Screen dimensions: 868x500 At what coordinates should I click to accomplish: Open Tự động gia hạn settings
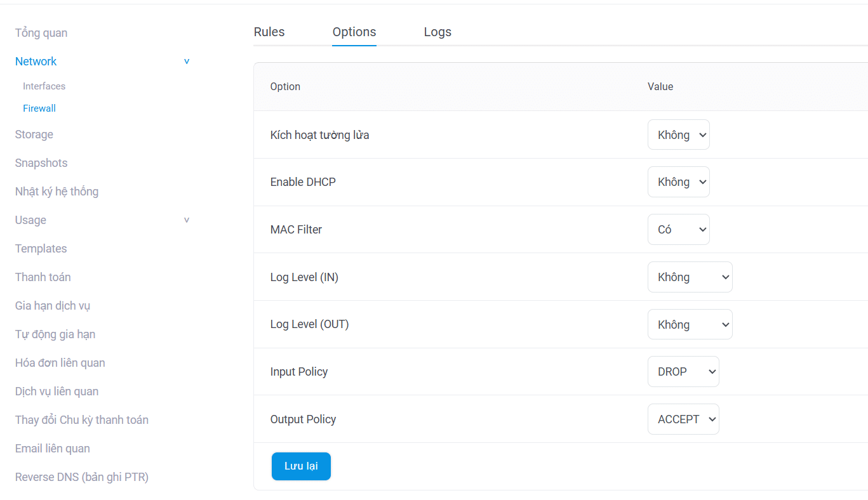[55, 334]
